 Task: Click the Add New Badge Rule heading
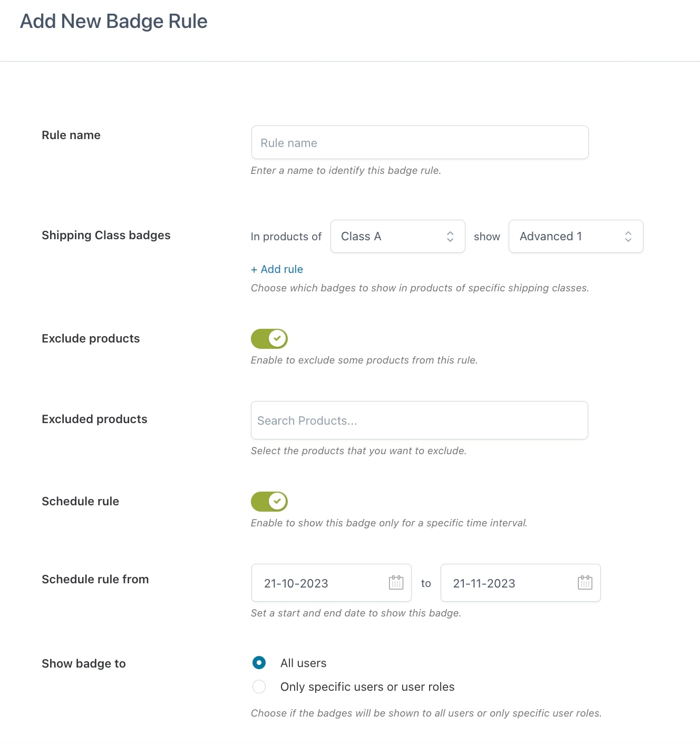coord(114,21)
